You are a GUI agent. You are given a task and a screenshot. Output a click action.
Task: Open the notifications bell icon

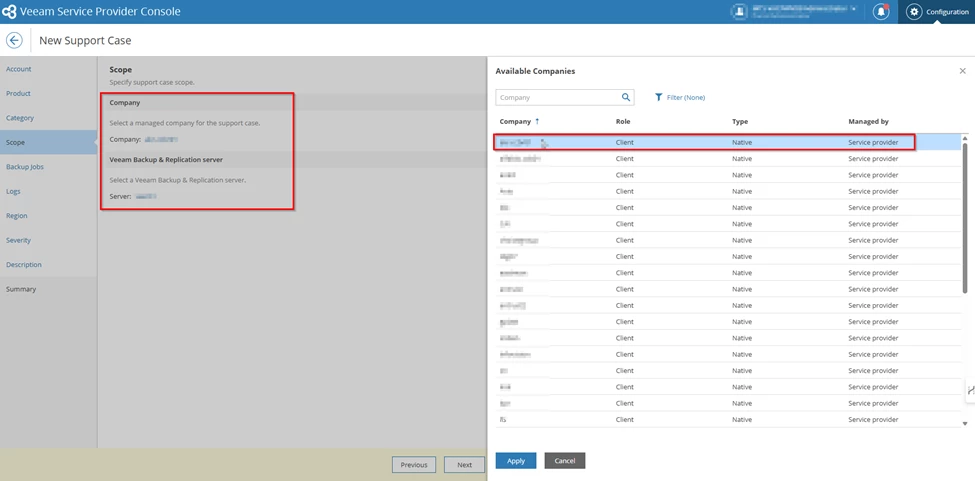(x=881, y=12)
